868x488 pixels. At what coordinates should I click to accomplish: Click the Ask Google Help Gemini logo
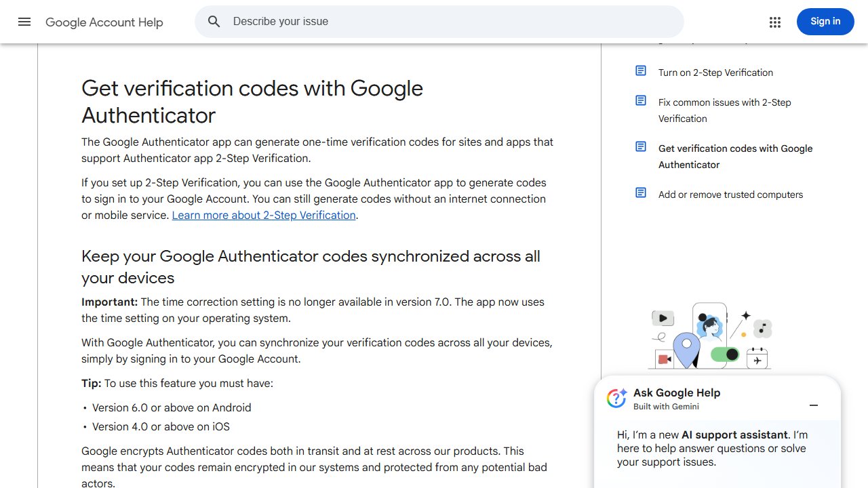617,399
